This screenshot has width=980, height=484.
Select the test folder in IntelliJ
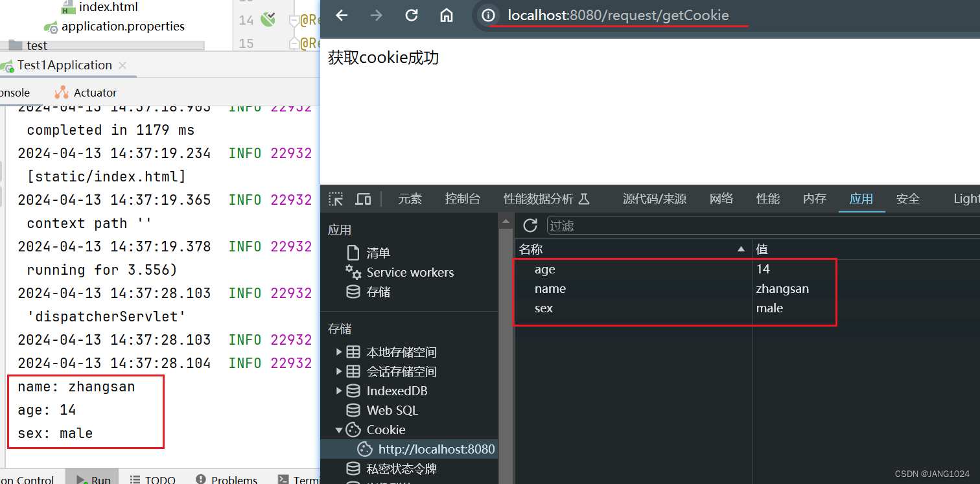point(37,45)
